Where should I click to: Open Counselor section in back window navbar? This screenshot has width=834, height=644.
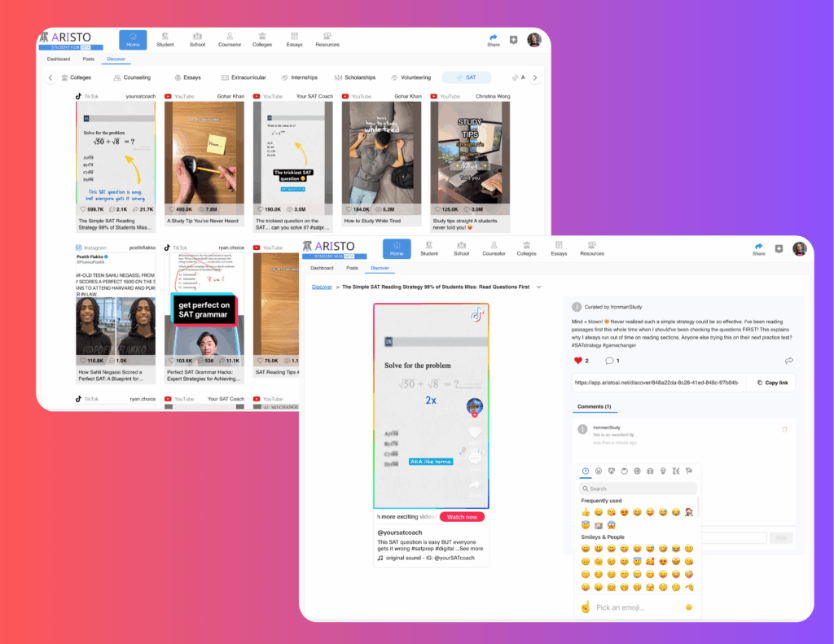pos(230,40)
